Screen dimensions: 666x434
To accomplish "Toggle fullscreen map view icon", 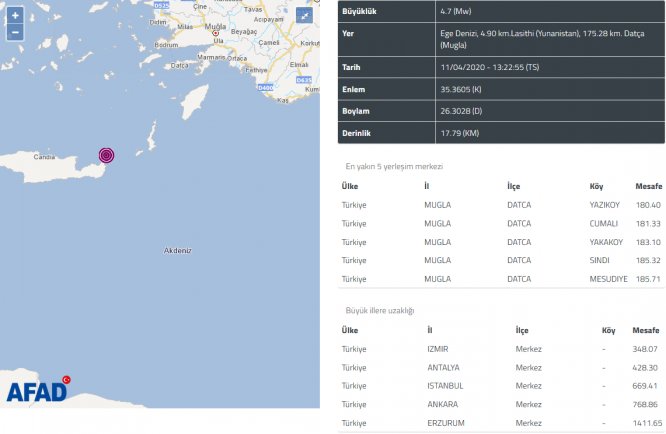I will [304, 16].
